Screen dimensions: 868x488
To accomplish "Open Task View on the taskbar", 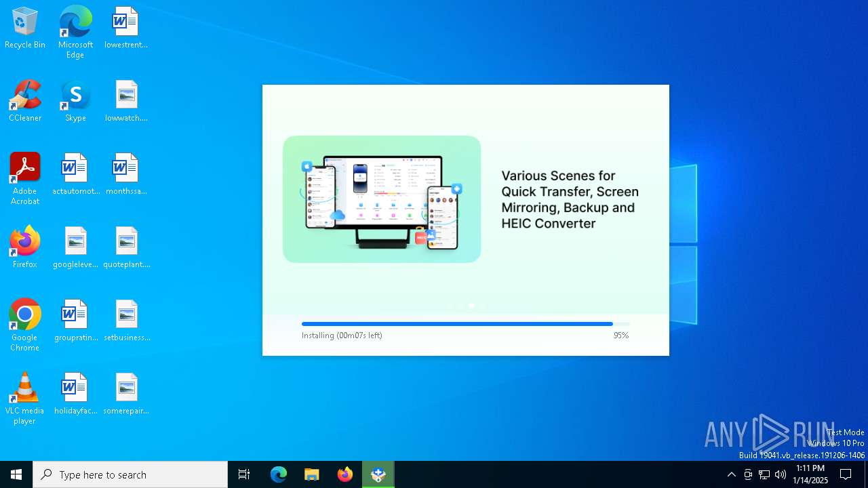I will click(244, 474).
